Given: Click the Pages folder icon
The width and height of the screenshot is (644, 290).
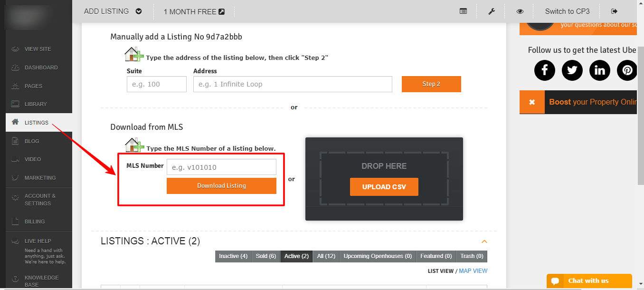Looking at the screenshot, I should [x=15, y=86].
